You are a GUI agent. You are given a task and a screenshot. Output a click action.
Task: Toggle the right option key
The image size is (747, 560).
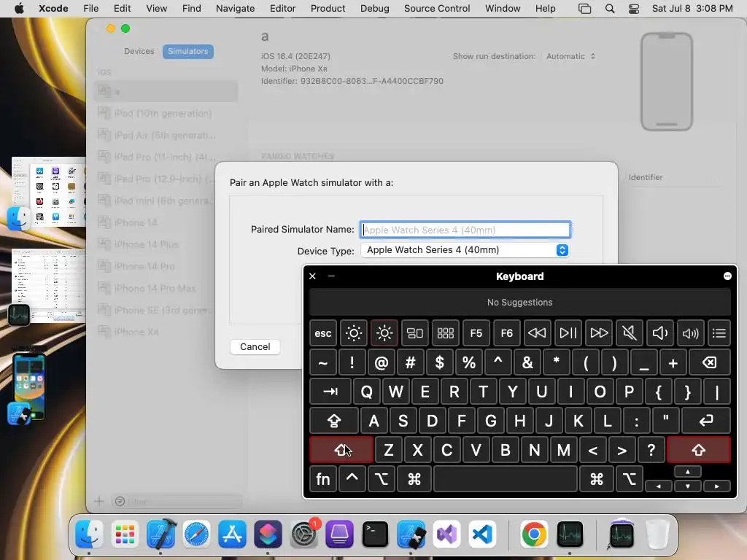[x=630, y=478]
